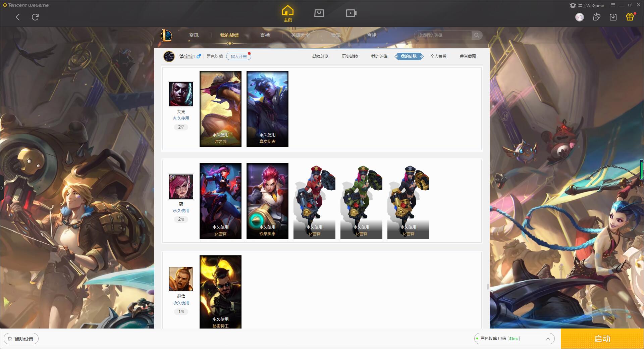This screenshot has width=644, height=349.
Task: Click the League of Legends logo
Action: 166,35
